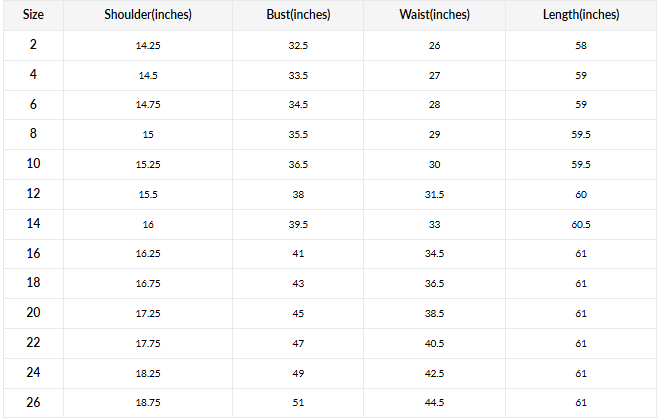Click shoulder measurement 16.25
This screenshot has height=419, width=657.
click(x=148, y=255)
